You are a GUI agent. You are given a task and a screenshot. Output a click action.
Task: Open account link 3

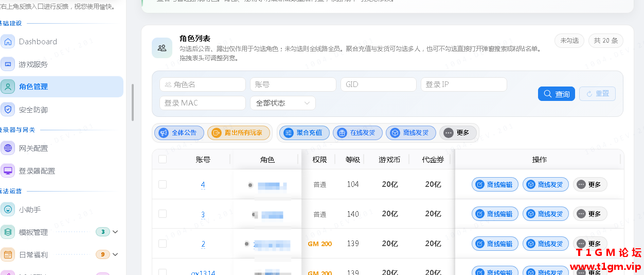point(203,214)
